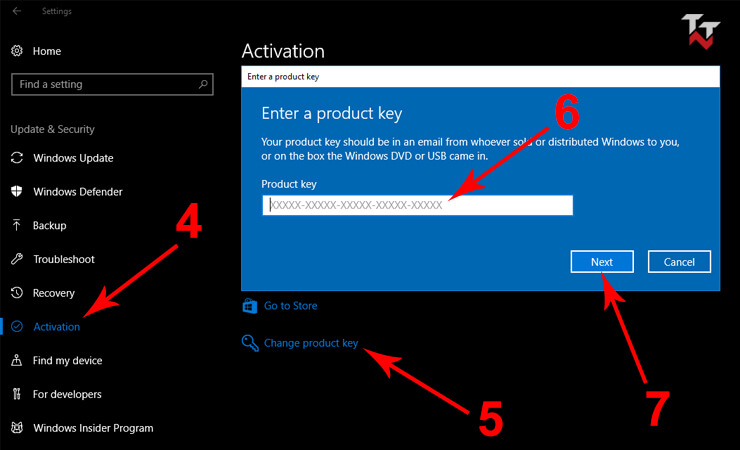The width and height of the screenshot is (740, 450).
Task: Click the search magnifier in Find a setting
Action: tap(203, 84)
